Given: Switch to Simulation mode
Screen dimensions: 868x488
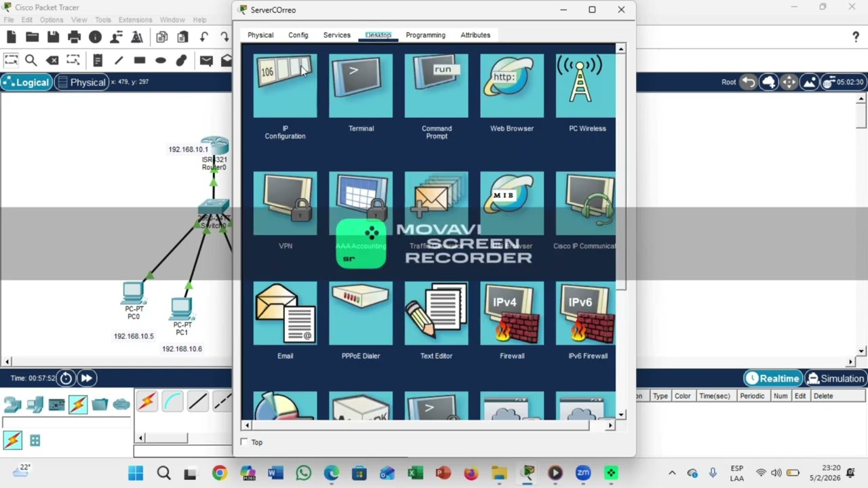Looking at the screenshot, I should [835, 379].
